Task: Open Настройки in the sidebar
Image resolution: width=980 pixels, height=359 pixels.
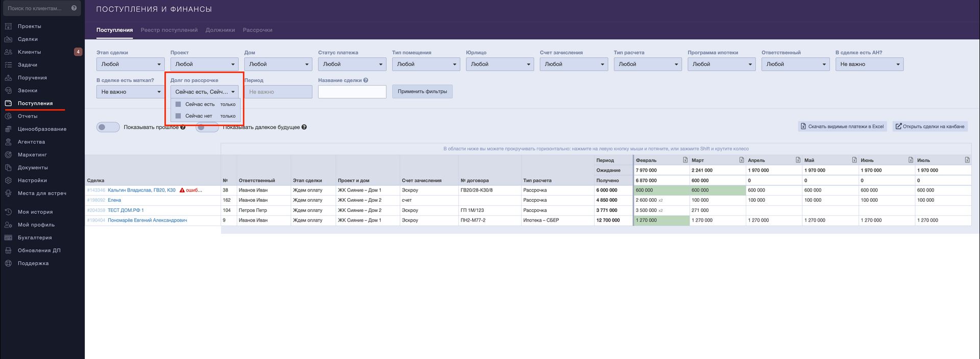Action: click(x=32, y=180)
